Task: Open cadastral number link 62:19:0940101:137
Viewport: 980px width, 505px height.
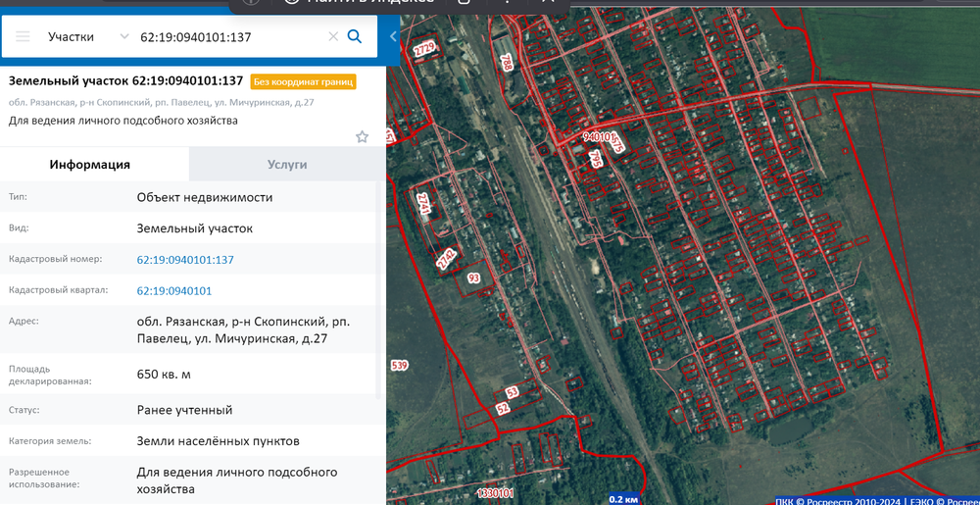Action: (185, 260)
